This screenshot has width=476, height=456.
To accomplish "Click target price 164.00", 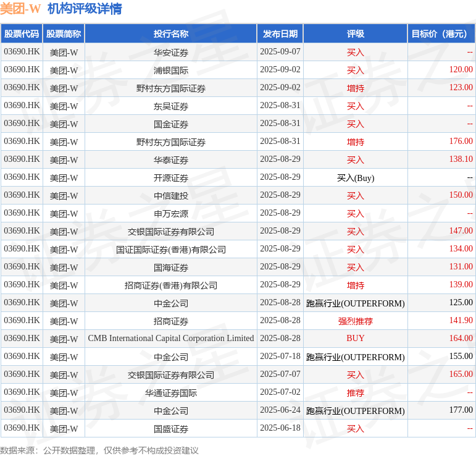I will (x=461, y=339).
